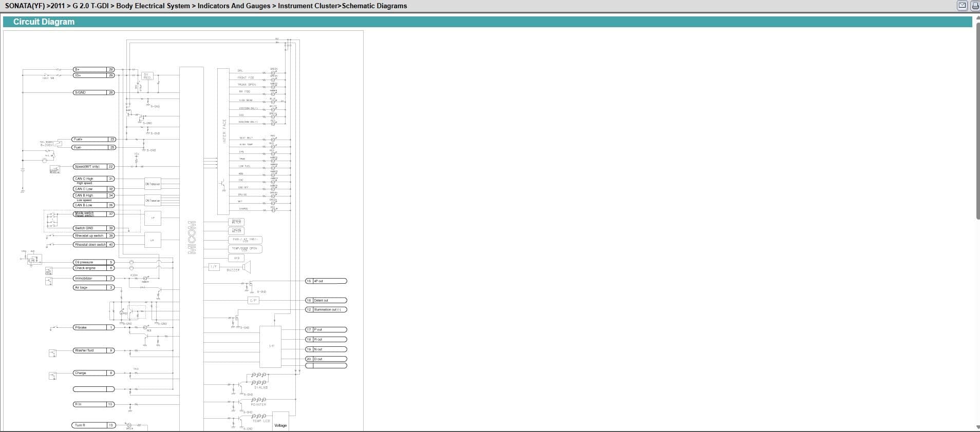Click the S/GND connector label
Screen dimensions: 980x432
(90, 93)
